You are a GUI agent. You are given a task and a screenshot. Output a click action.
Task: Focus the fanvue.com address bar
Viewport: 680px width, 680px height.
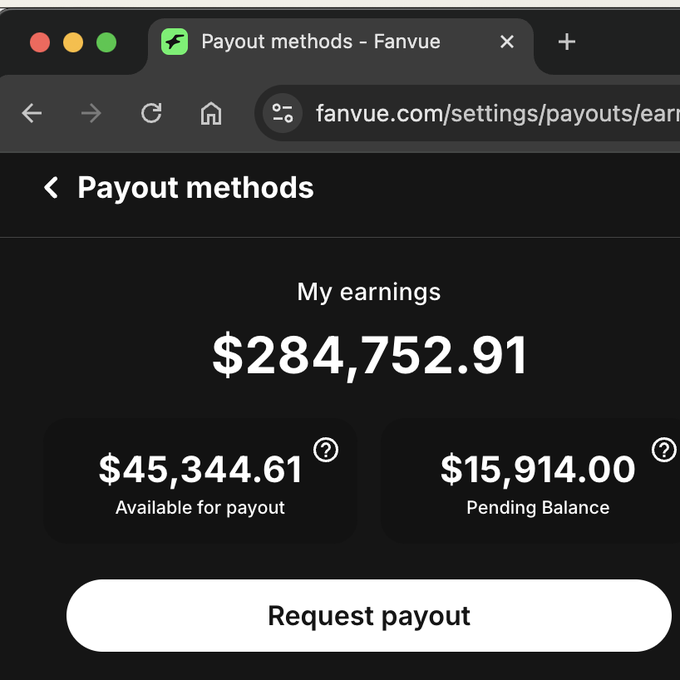pyautogui.click(x=490, y=113)
